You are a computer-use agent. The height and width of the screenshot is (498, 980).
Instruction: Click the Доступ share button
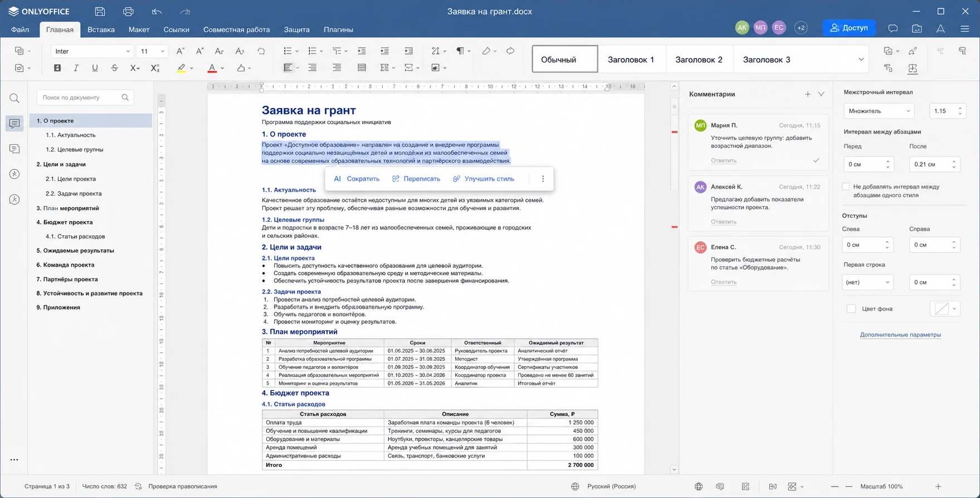click(x=849, y=28)
